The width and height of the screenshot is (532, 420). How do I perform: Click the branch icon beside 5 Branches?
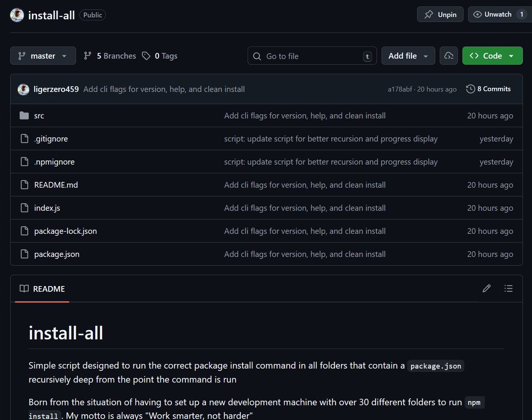tap(88, 56)
